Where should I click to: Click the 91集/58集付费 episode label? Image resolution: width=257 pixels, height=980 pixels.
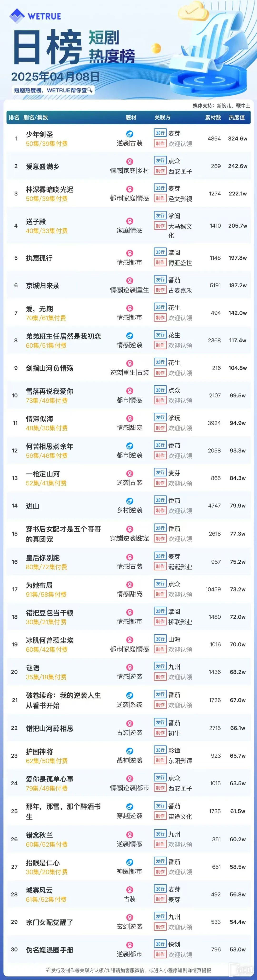[x=46, y=594]
